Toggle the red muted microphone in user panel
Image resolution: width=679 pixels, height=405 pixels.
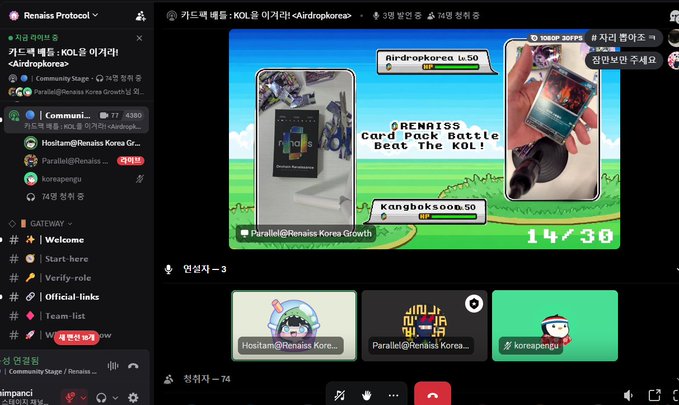click(70, 397)
